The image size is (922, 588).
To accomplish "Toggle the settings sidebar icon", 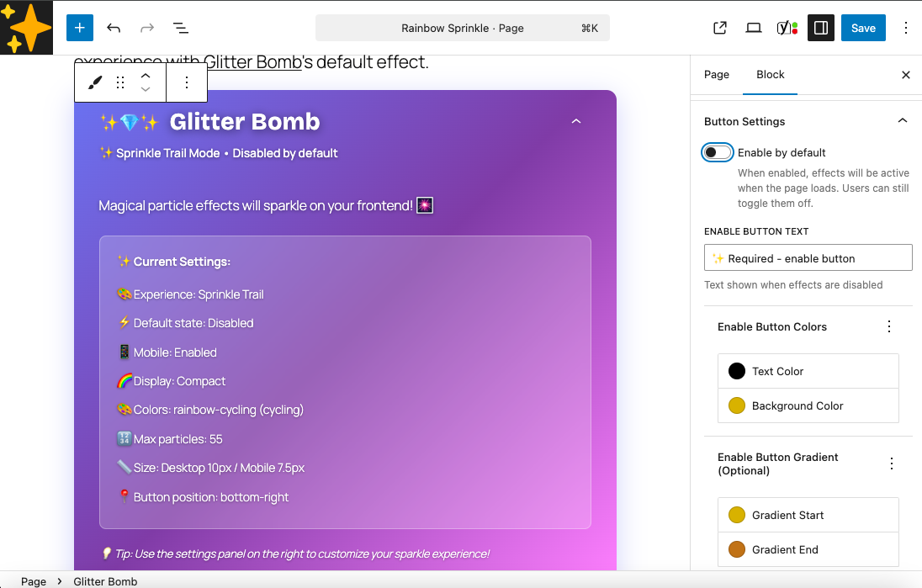I will tap(821, 28).
